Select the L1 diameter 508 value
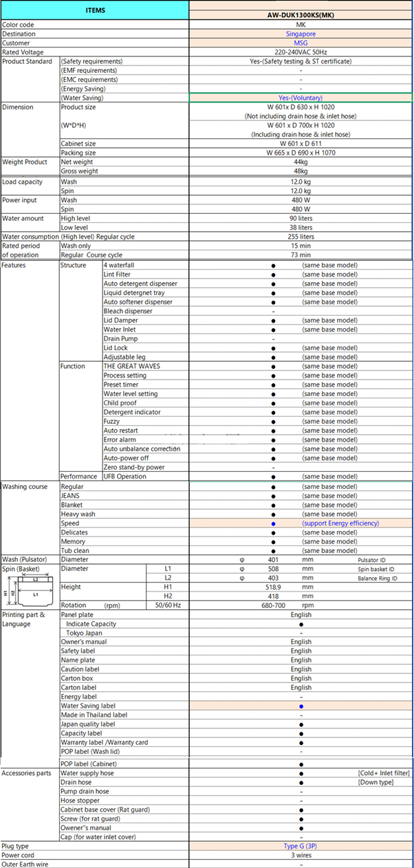The image size is (414, 868). (x=273, y=569)
